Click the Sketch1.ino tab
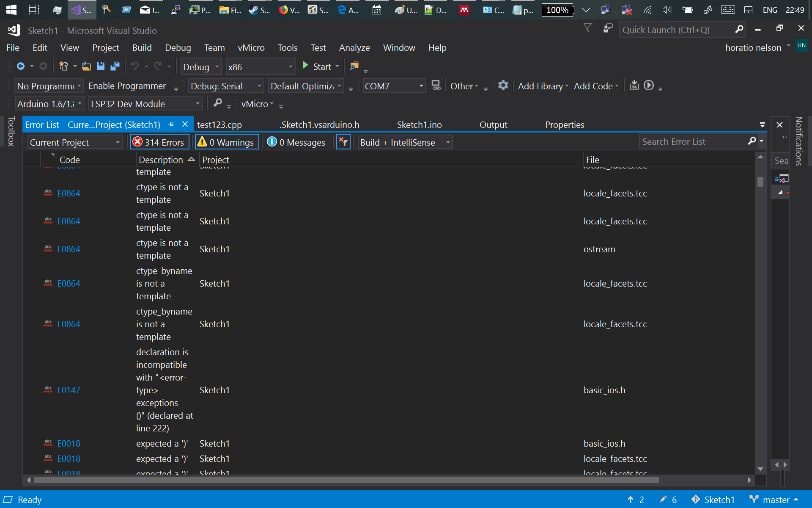Viewport: 812px width, 508px height. coord(420,124)
